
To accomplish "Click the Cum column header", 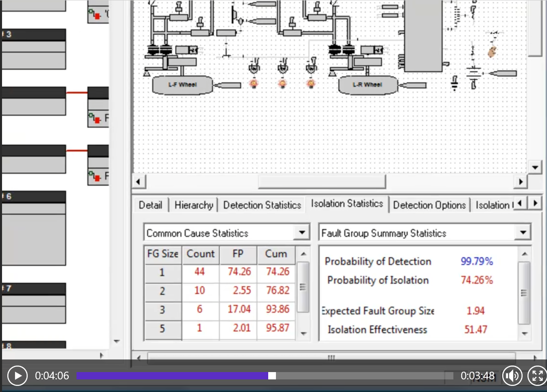I will (x=276, y=254).
